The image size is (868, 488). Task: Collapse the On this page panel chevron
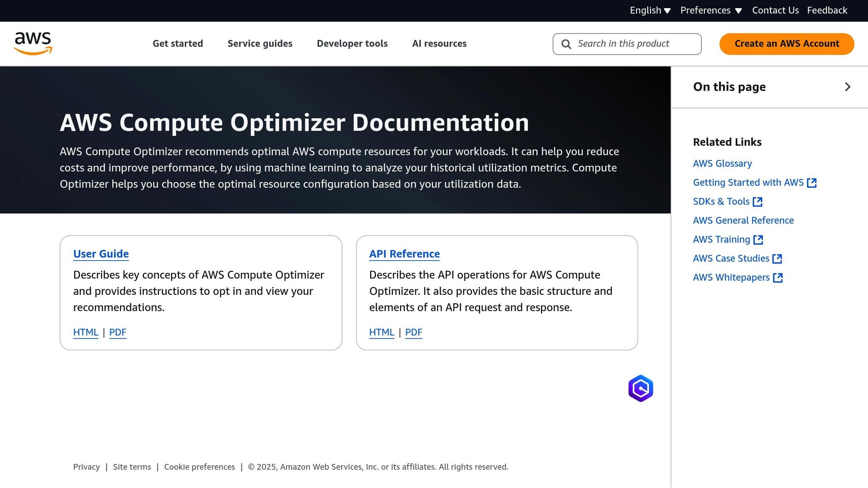coord(847,87)
